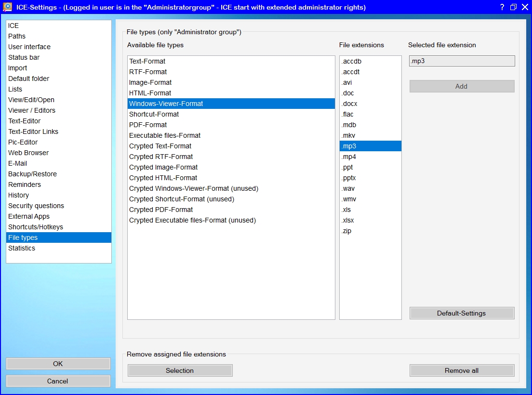The image size is (532, 395).
Task: Click the help question mark icon
Action: click(x=502, y=7)
